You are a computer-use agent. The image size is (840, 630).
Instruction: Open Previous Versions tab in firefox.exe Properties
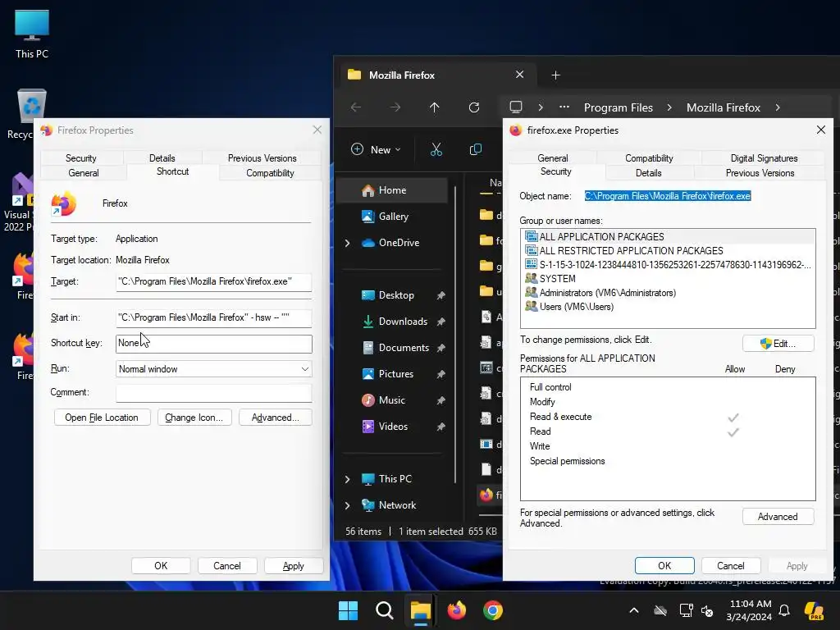[x=760, y=173]
